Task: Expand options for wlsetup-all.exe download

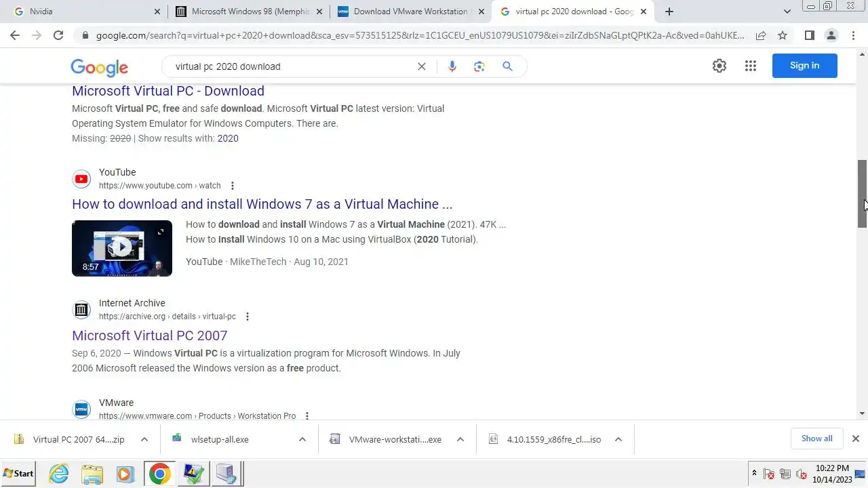Action: (302, 439)
